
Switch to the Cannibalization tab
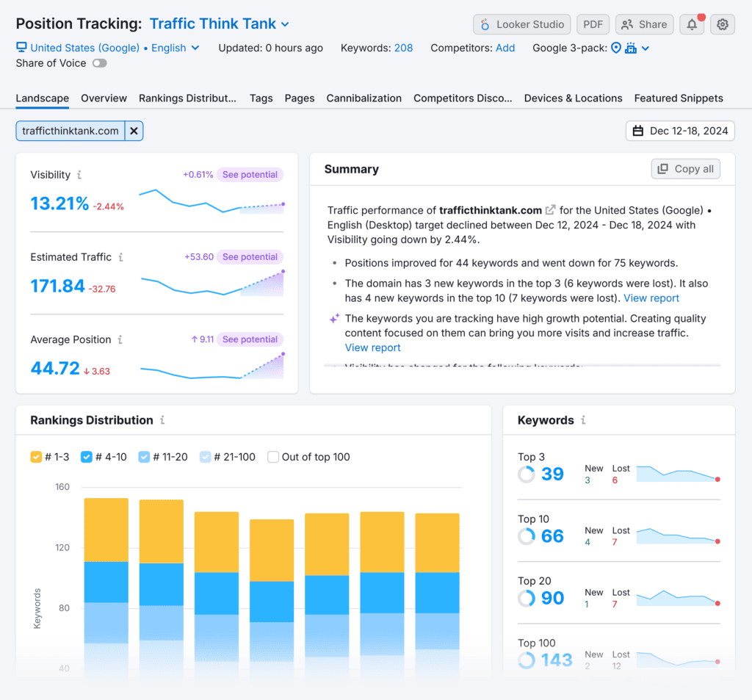(364, 98)
